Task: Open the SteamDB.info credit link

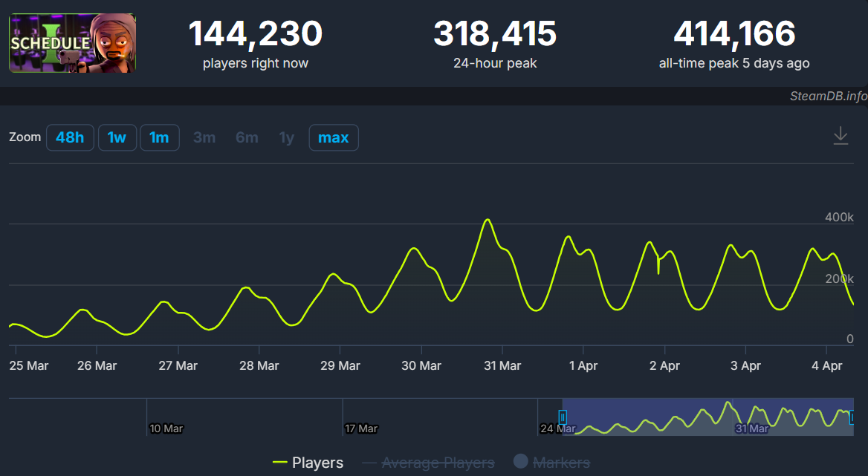Action: (828, 97)
